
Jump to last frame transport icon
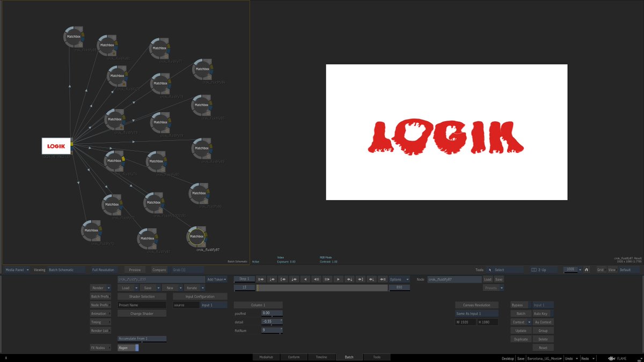pos(383,279)
